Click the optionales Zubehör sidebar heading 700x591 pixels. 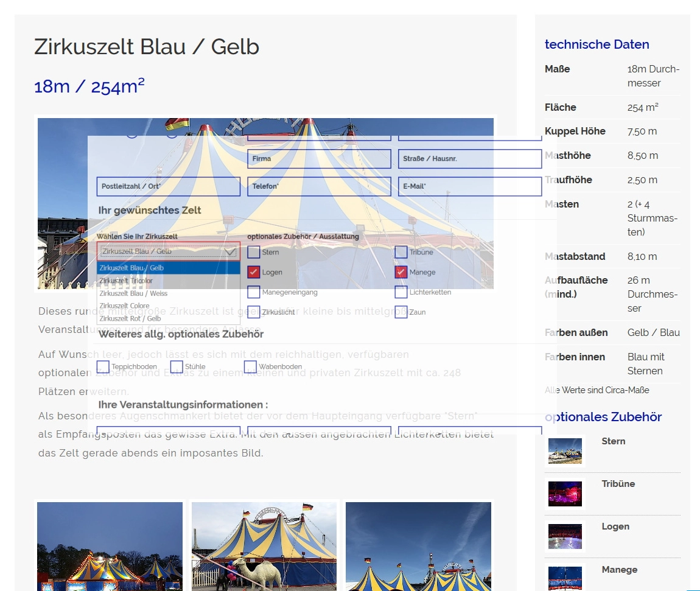pos(603,417)
